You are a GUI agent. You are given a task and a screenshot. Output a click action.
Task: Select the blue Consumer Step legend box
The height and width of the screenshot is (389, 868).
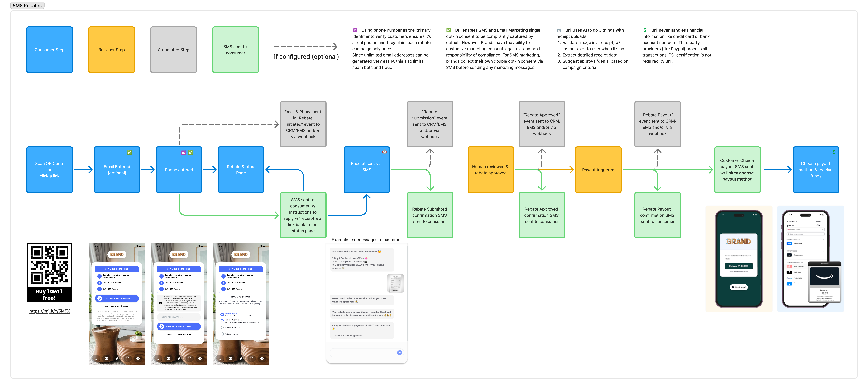[49, 50]
